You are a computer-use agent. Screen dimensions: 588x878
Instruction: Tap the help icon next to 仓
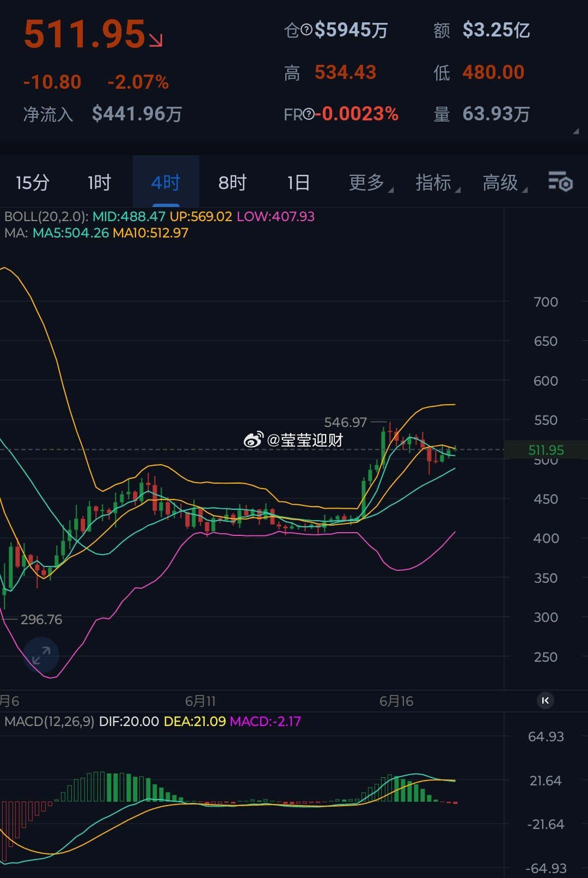pyautogui.click(x=307, y=31)
